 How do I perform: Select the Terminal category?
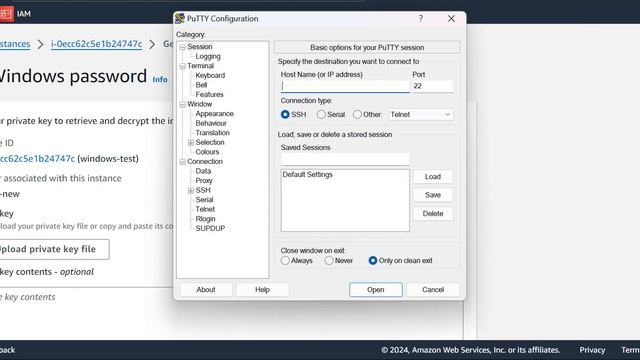(x=200, y=66)
